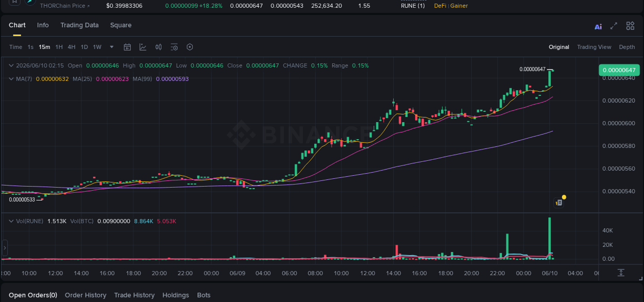Click the 06/10 date on time axis
The height and width of the screenshot is (302, 644).
(550, 273)
